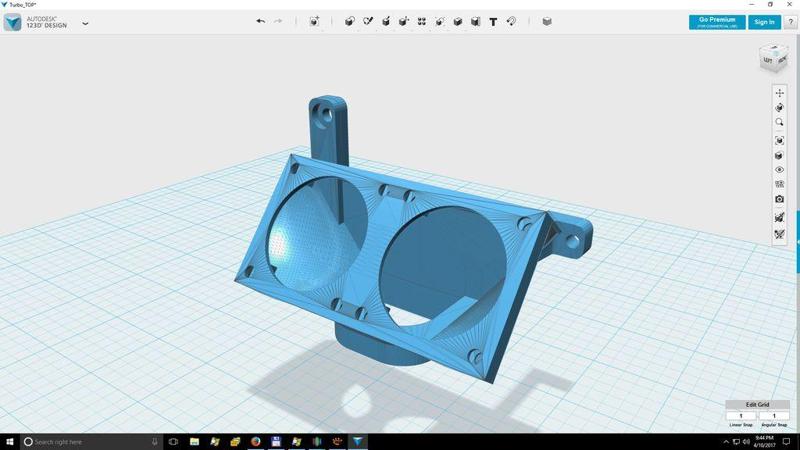Click the Edit Grid button

[757, 405]
